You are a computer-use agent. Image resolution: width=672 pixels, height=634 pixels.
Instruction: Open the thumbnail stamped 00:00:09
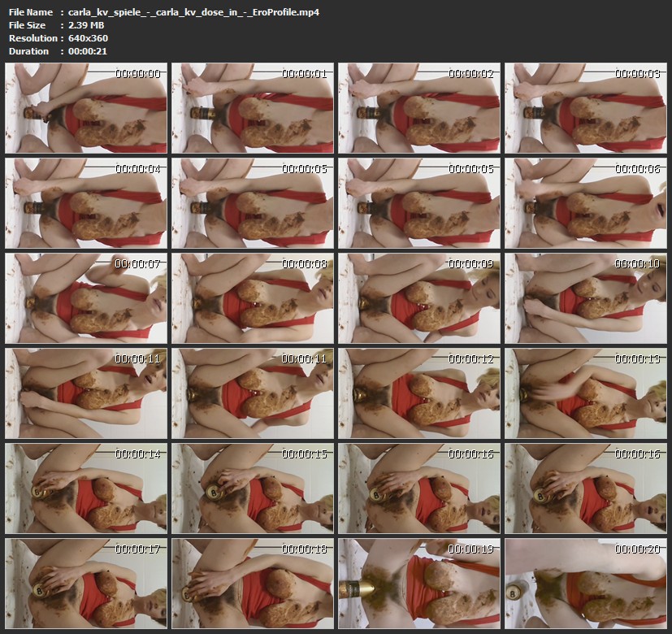419,297
